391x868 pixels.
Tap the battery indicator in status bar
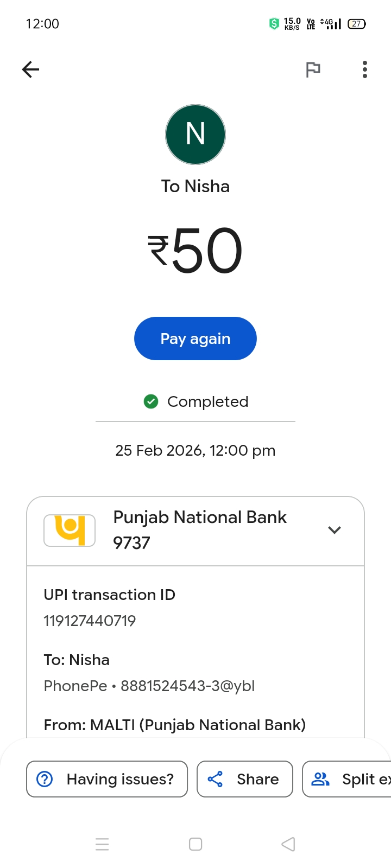[x=357, y=24]
